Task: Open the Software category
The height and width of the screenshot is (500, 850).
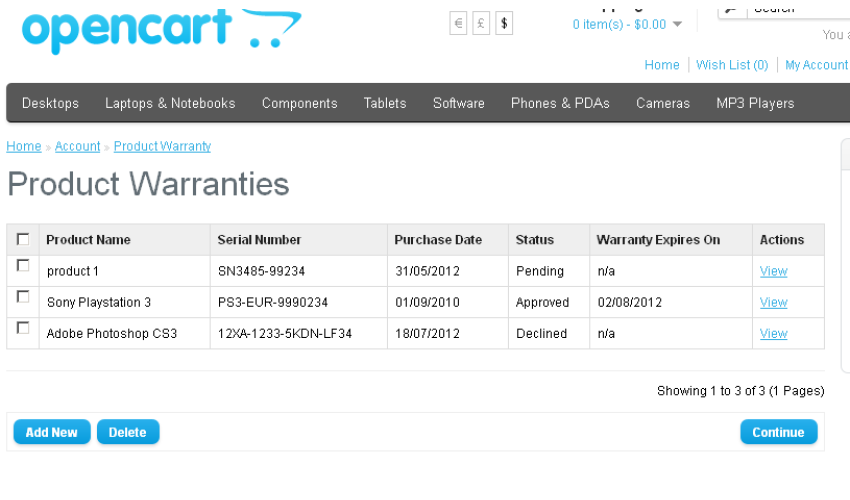Action: 459,103
